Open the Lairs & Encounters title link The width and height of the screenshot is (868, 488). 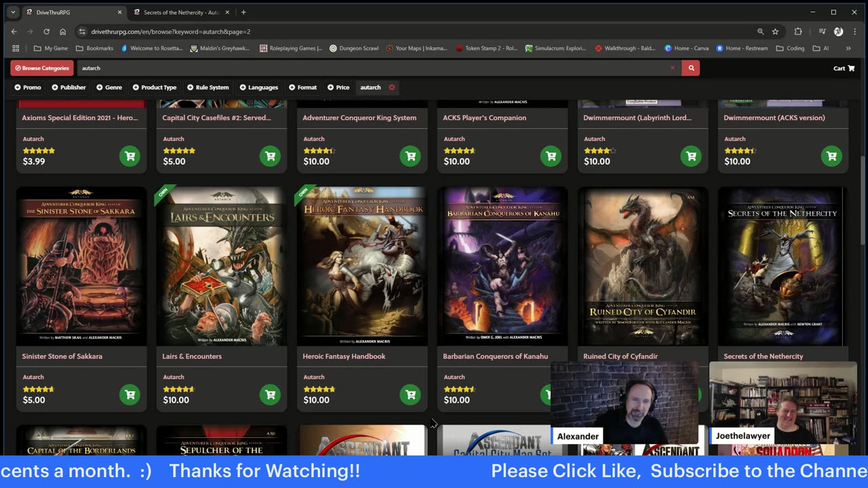click(192, 357)
